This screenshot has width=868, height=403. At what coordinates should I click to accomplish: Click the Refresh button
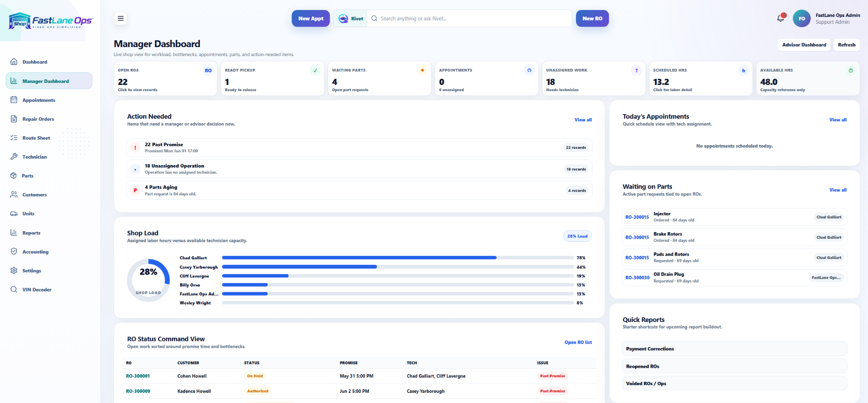tap(846, 45)
